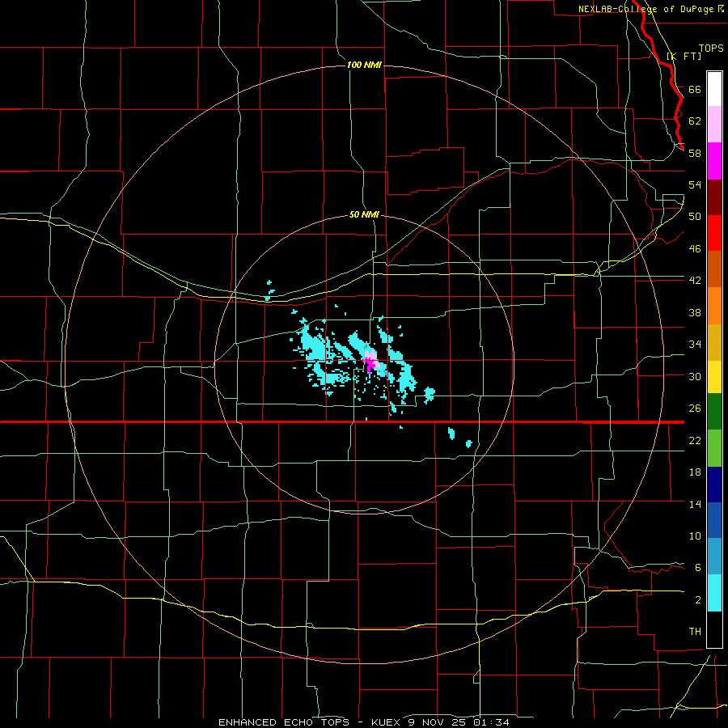
Task: Click the legend value 6
Action: 698,568
